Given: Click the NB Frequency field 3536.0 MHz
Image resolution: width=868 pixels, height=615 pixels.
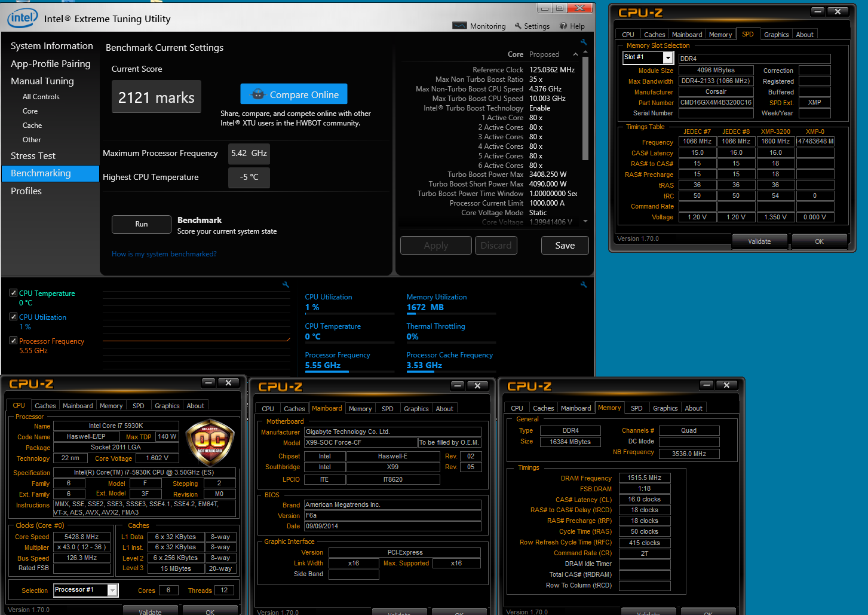Looking at the screenshot, I should 689,454.
